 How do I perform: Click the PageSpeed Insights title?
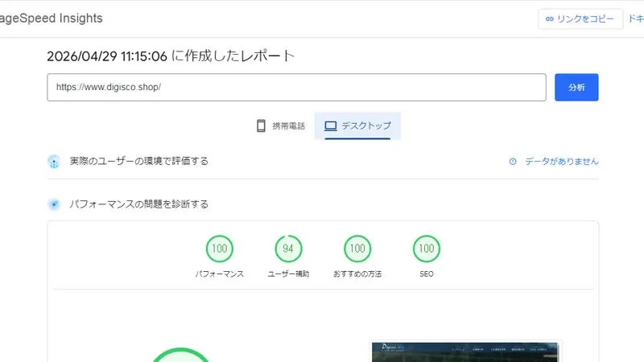click(51, 18)
